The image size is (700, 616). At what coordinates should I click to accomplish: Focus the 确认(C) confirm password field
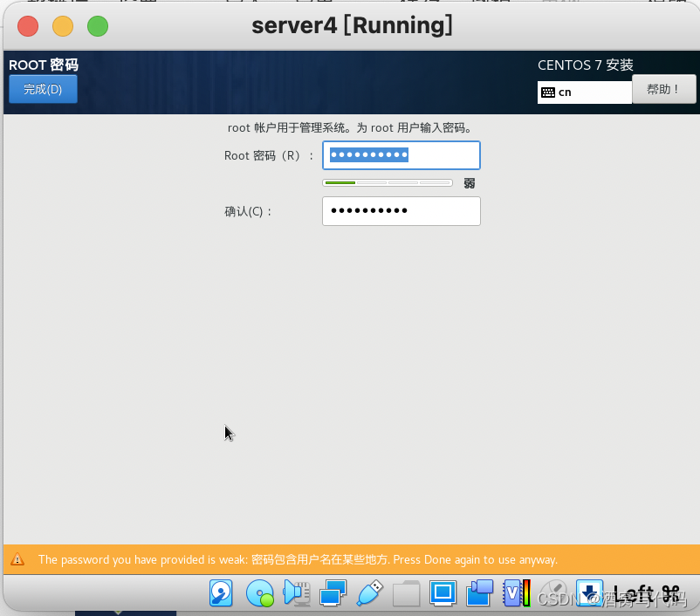point(401,211)
